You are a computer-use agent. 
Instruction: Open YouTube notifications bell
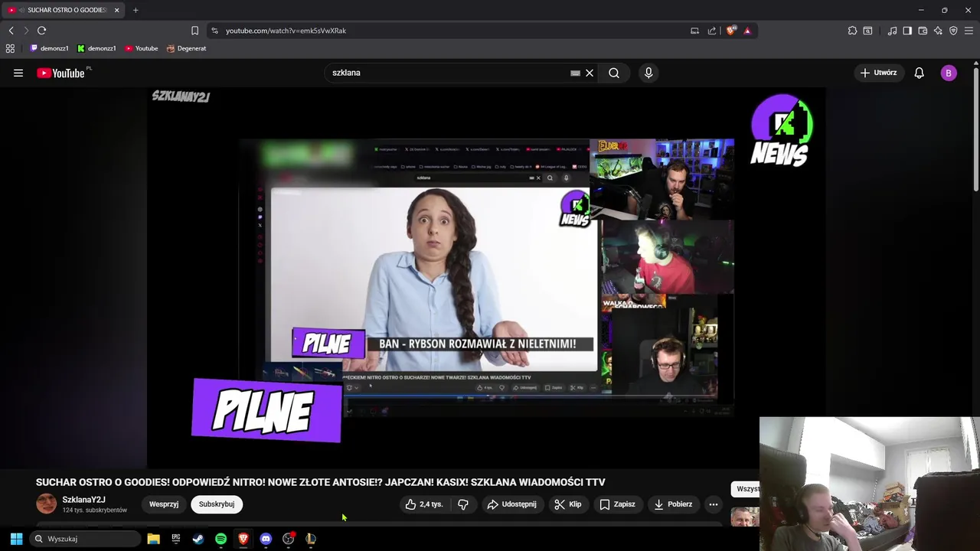919,73
